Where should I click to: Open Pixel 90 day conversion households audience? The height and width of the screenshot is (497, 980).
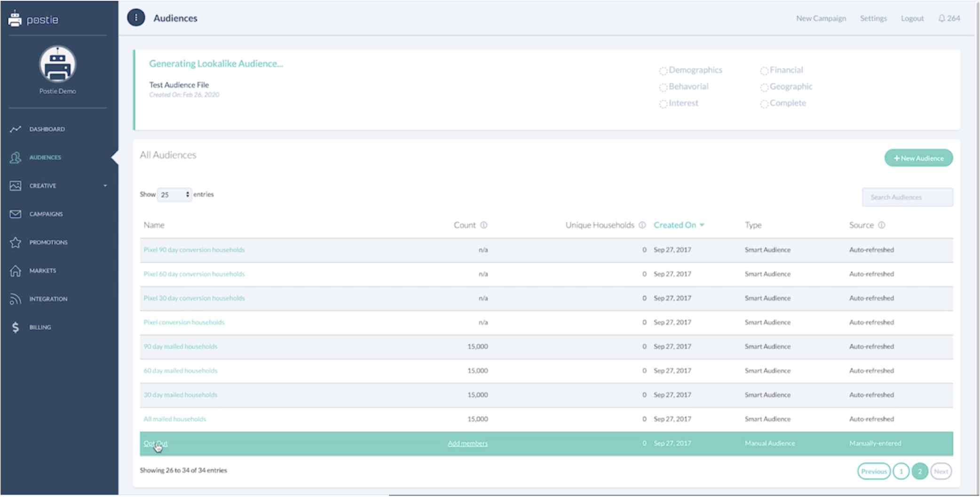coord(194,250)
